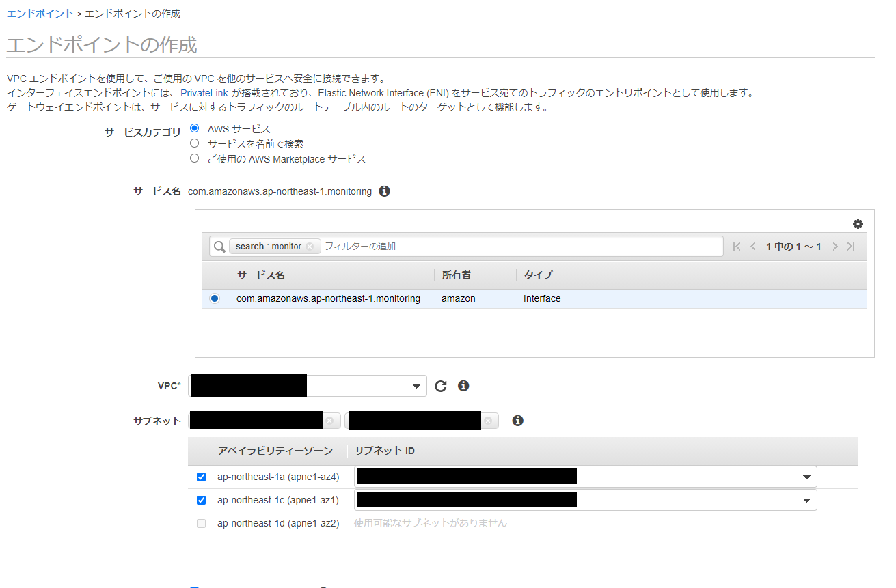The width and height of the screenshot is (896, 588).
Task: Click the info icon next to service name
Action: (384, 191)
